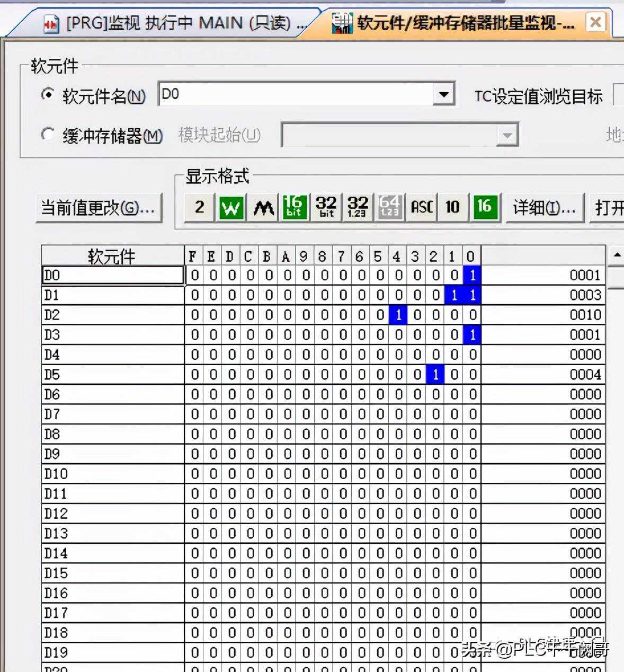Select the 软元件名 radio button
624x672 pixels.
pos(48,95)
